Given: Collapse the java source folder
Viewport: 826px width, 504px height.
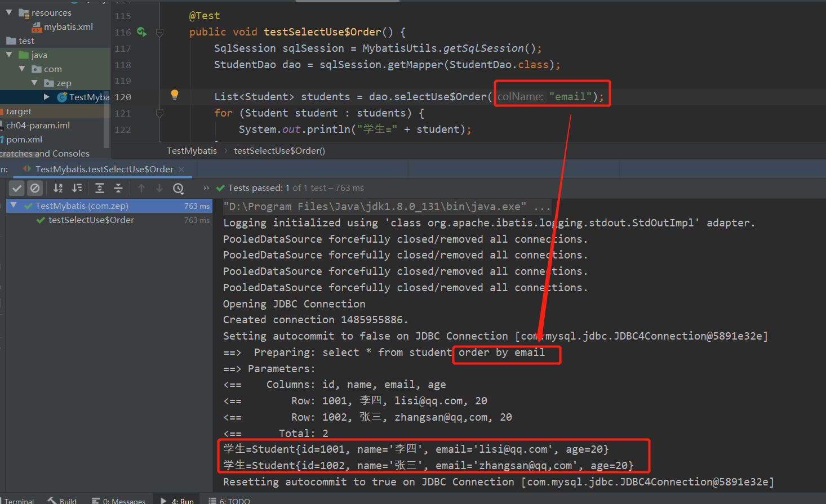Looking at the screenshot, I should (x=8, y=55).
